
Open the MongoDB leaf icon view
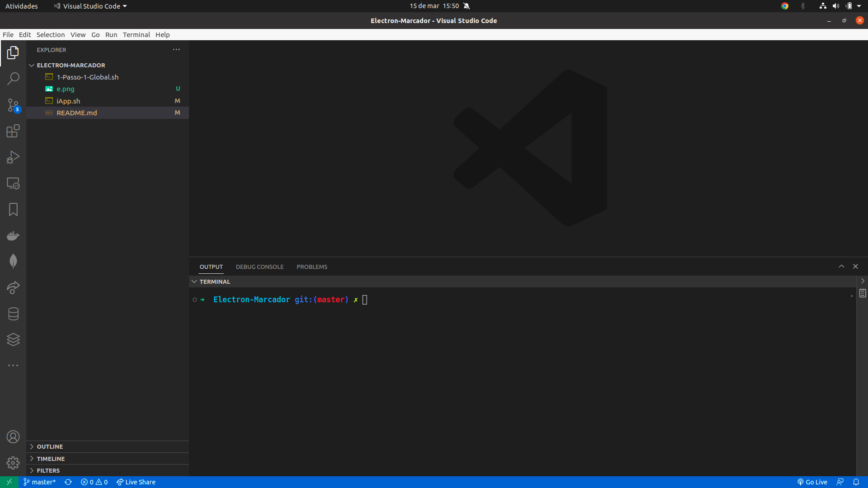[13, 261]
